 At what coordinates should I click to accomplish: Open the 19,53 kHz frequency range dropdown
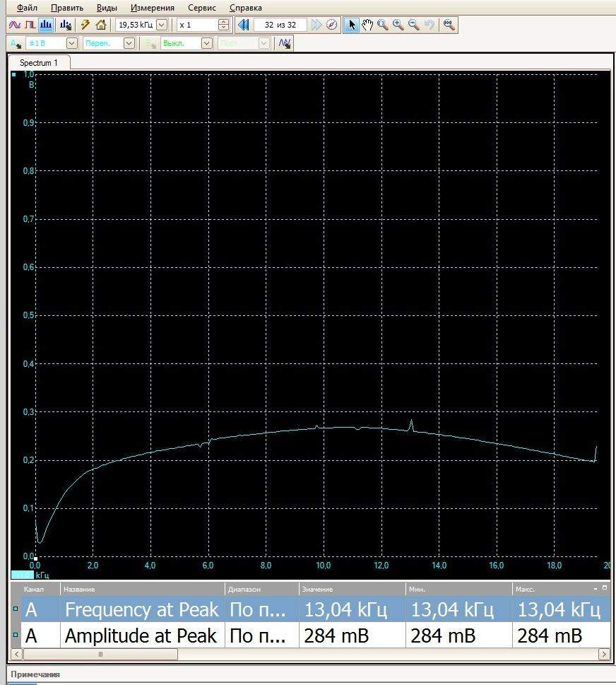tap(162, 25)
